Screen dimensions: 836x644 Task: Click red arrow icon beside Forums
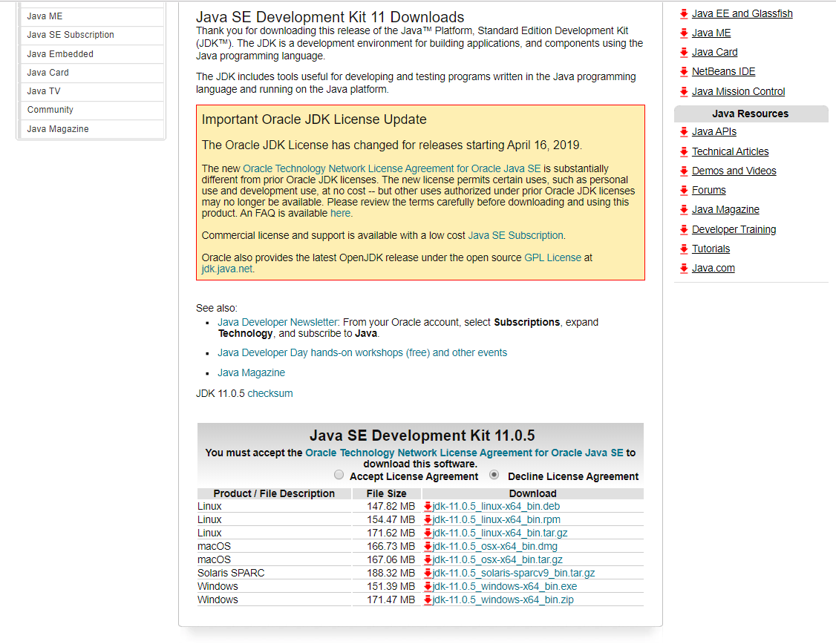[684, 190]
